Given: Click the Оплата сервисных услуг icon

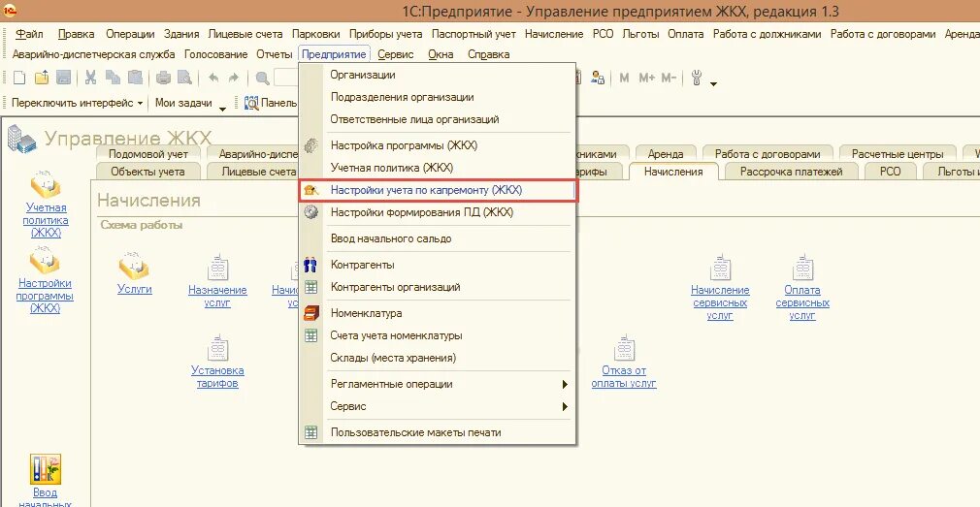Looking at the screenshot, I should [x=802, y=267].
